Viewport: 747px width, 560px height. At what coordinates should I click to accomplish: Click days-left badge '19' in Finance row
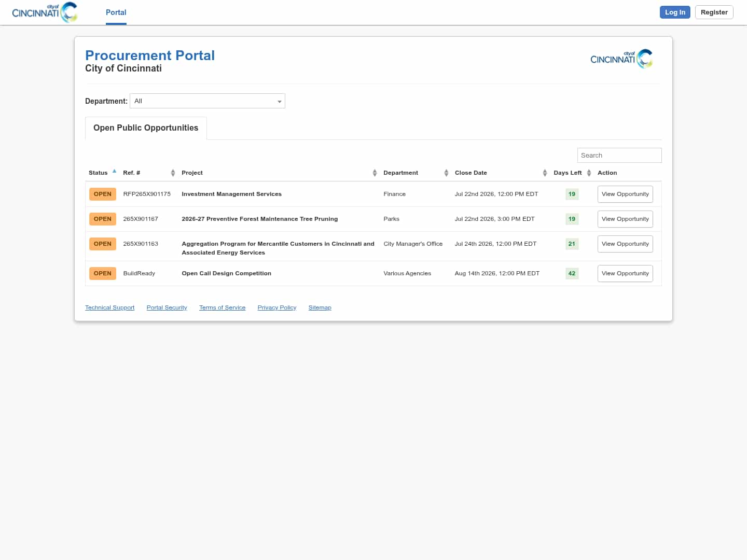click(x=572, y=194)
